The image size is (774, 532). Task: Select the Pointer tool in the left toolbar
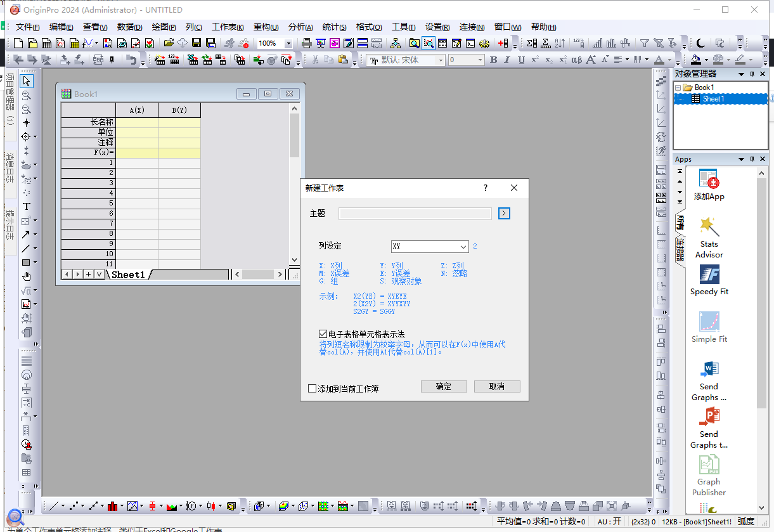tap(27, 81)
